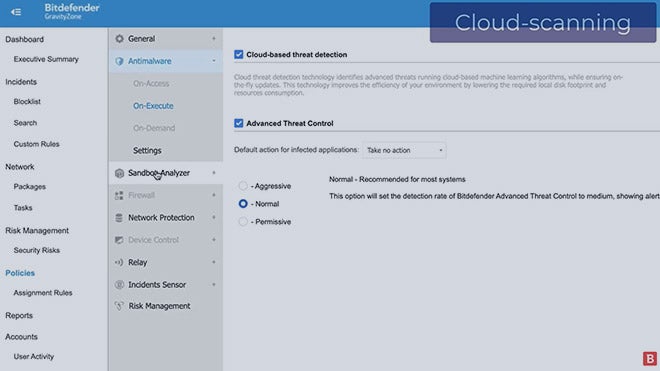This screenshot has height=371, width=660.
Task: Click the Bitdefender GravityZone logo
Action: coord(72,11)
